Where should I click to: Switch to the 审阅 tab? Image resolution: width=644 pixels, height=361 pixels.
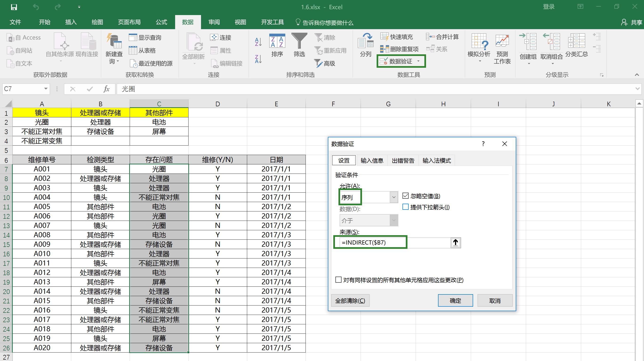point(214,22)
